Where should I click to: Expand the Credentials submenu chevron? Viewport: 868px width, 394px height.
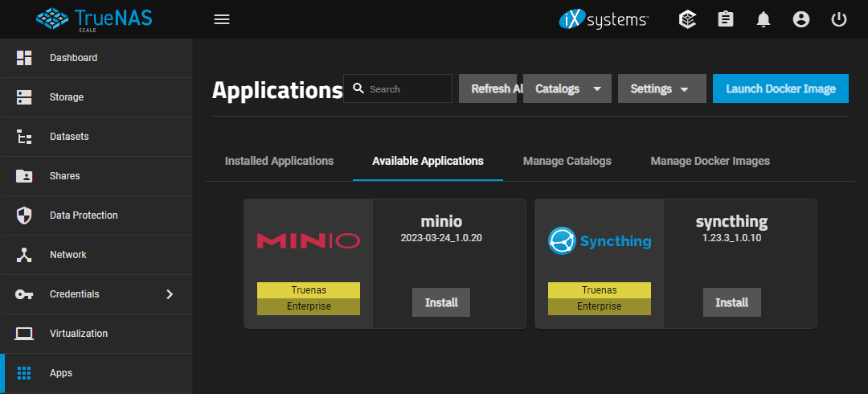(x=170, y=294)
